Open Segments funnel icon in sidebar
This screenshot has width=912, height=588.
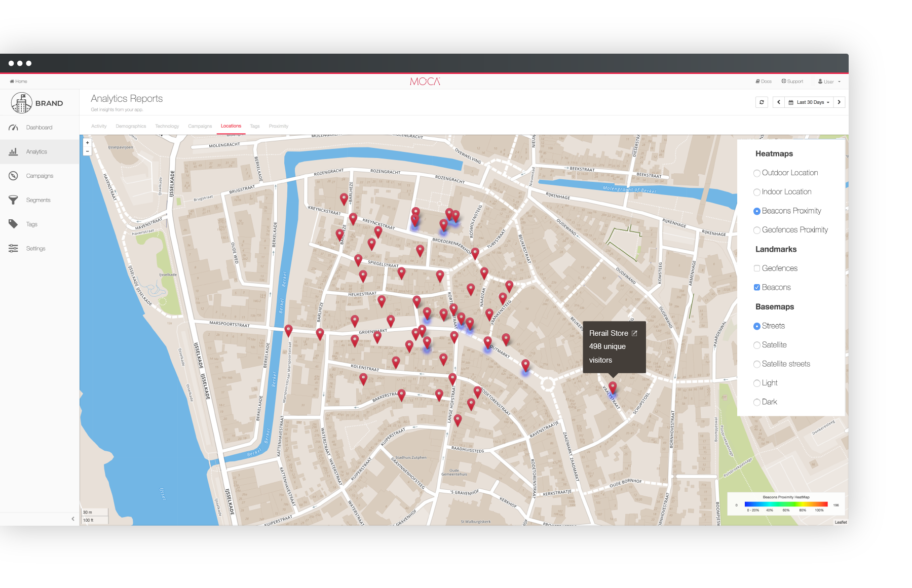(13, 200)
